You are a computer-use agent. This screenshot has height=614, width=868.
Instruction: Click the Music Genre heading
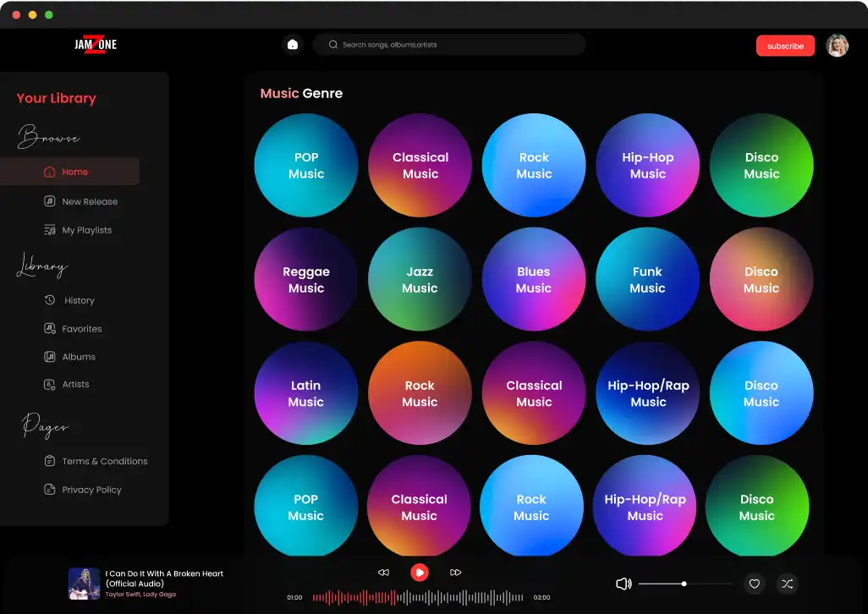301,94
